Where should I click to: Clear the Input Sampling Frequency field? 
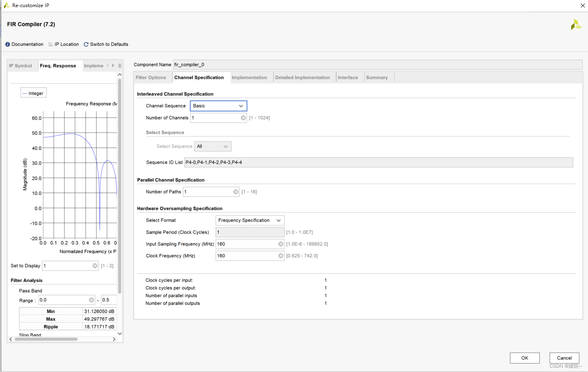pos(281,244)
